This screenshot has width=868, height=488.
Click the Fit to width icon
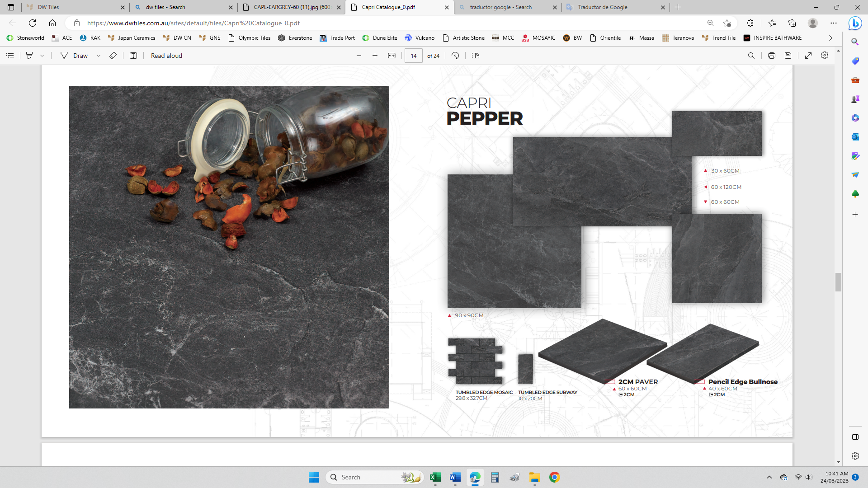pos(392,56)
